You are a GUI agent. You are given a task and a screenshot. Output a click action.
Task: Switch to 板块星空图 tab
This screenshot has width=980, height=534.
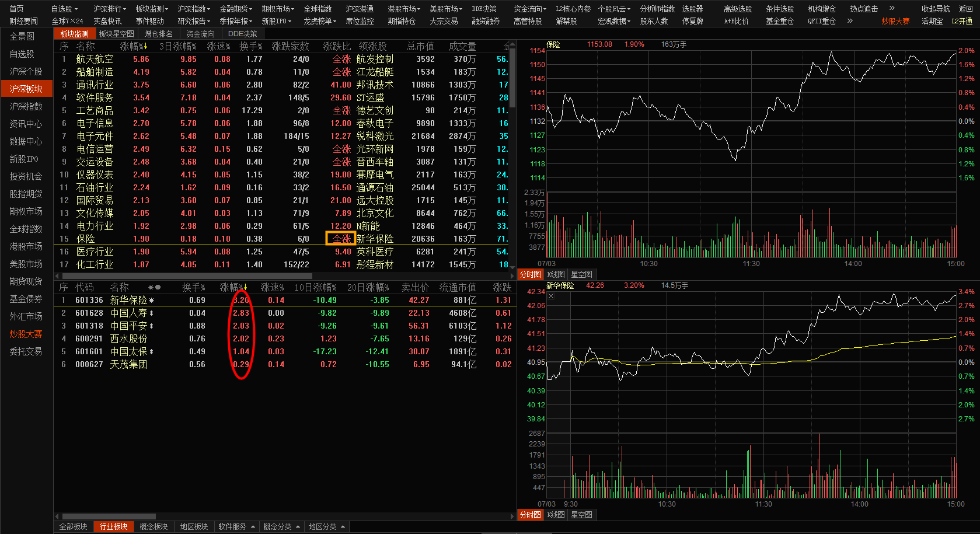pyautogui.click(x=117, y=34)
